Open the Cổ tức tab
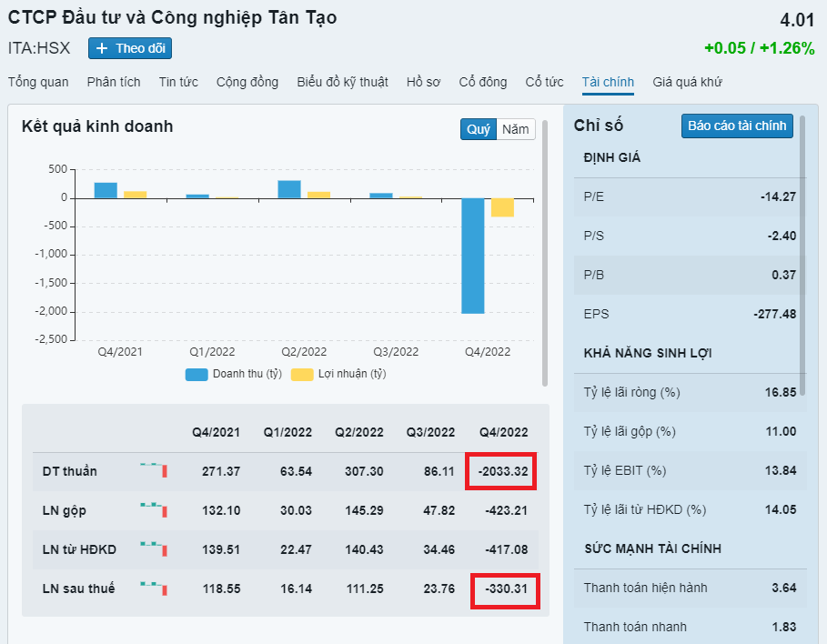827x644 pixels. pyautogui.click(x=544, y=82)
